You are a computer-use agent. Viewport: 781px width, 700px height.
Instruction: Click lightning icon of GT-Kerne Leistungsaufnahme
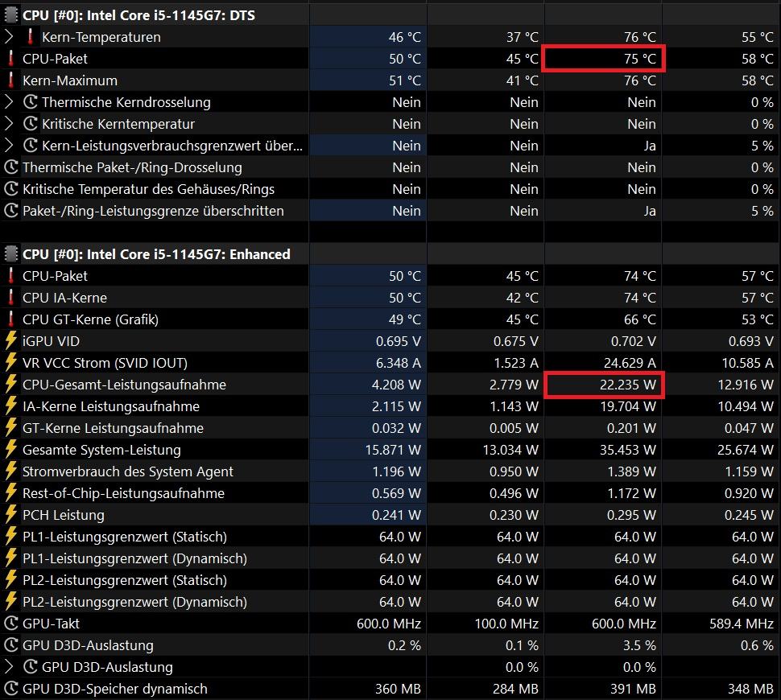point(11,428)
